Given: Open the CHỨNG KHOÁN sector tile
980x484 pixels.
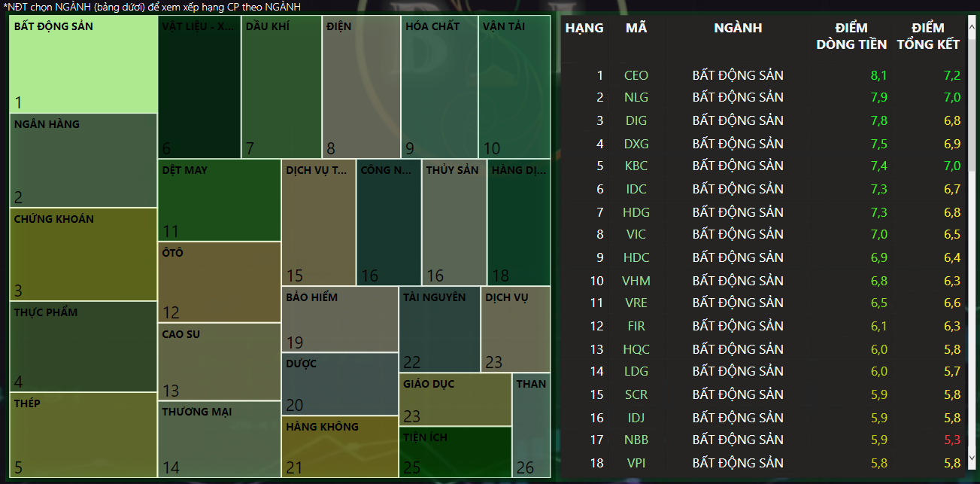Looking at the screenshot, I should point(83,254).
